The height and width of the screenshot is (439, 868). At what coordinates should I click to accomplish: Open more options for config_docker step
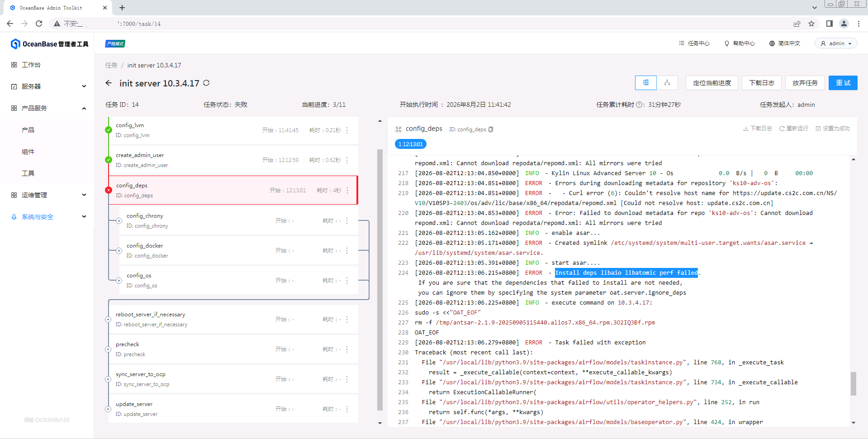click(347, 251)
